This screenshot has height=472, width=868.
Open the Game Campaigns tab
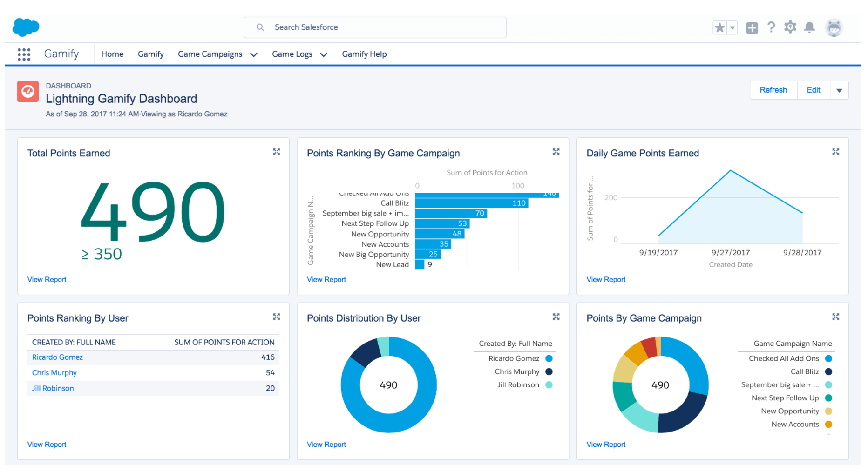(x=210, y=54)
